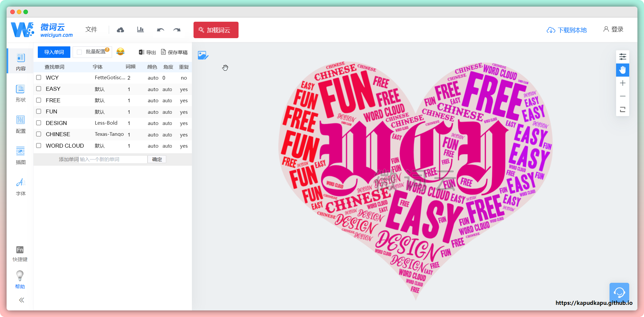Switch to the 形状 sidebar tab
This screenshot has width=644, height=317.
click(x=20, y=93)
